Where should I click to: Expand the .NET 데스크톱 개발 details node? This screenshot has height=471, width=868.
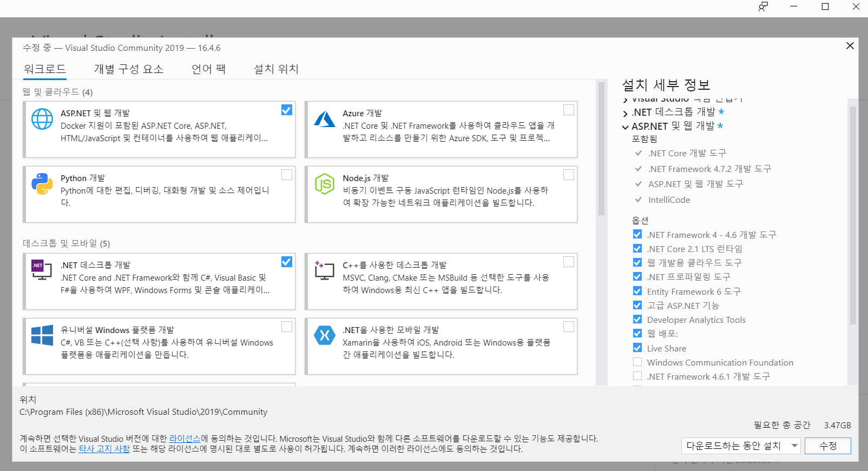(x=626, y=113)
